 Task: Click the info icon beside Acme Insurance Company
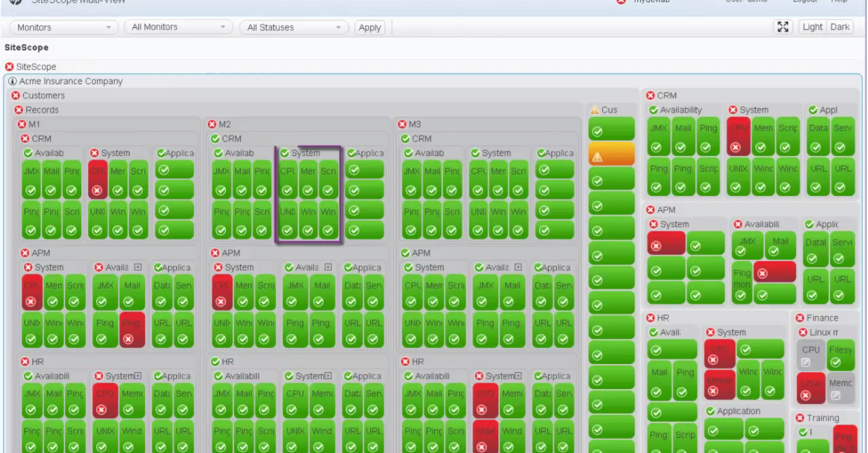(x=12, y=81)
